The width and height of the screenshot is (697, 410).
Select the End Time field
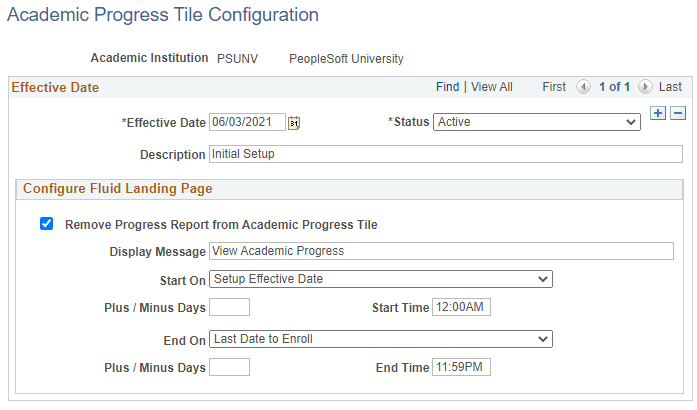pos(461,367)
